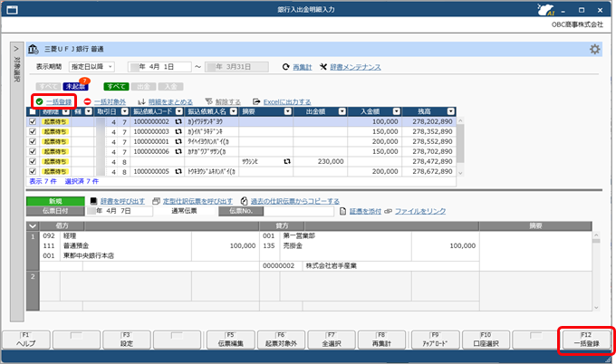Click the filter icon beside 解除する
Viewport: 616px width, 364px height.
point(208,101)
